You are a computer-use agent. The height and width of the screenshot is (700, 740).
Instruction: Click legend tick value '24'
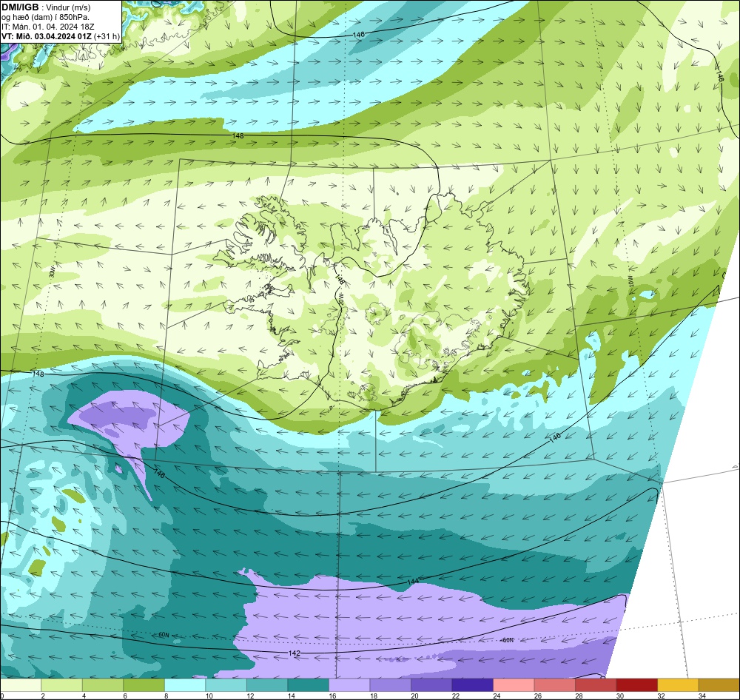coord(497,696)
